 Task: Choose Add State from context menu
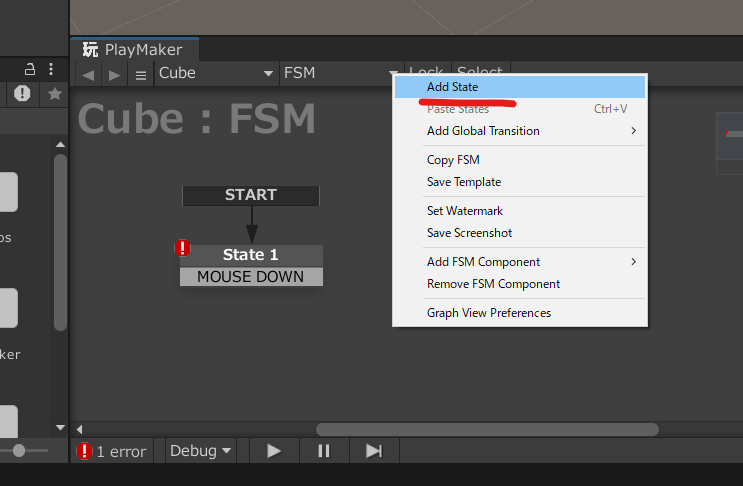click(520, 87)
